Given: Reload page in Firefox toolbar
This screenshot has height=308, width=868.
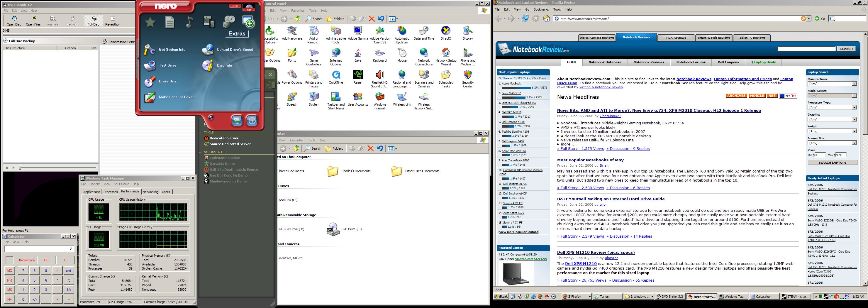Looking at the screenshot, I should 525,18.
